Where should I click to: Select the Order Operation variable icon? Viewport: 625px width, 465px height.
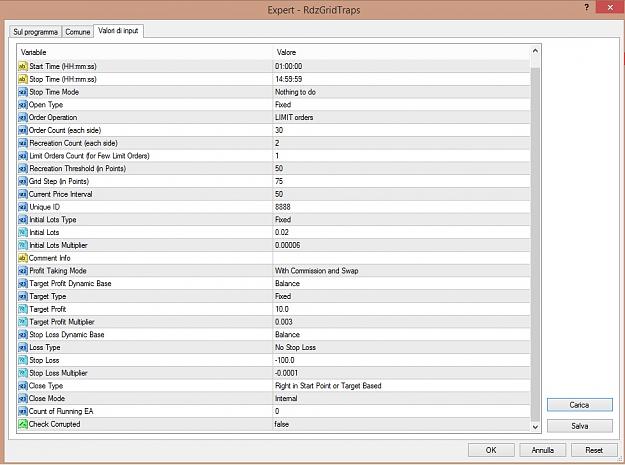[23, 117]
